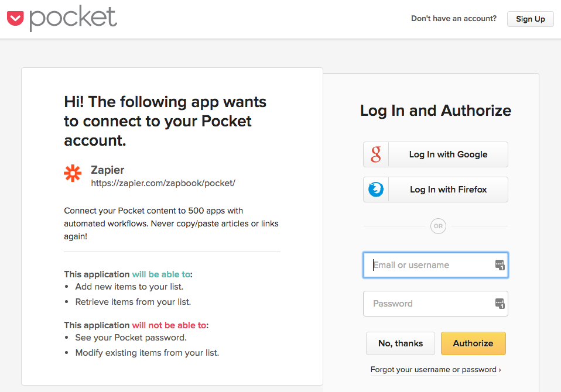Focus the Email or username field

(x=436, y=265)
